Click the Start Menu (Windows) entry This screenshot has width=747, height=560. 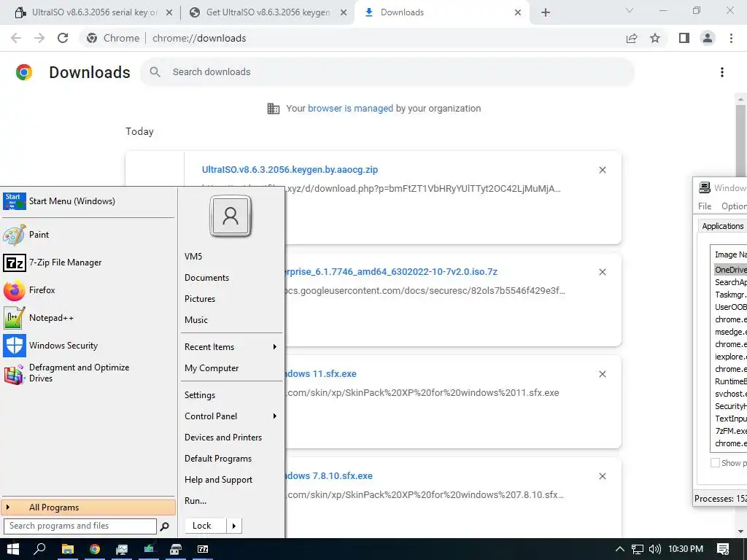pos(88,201)
